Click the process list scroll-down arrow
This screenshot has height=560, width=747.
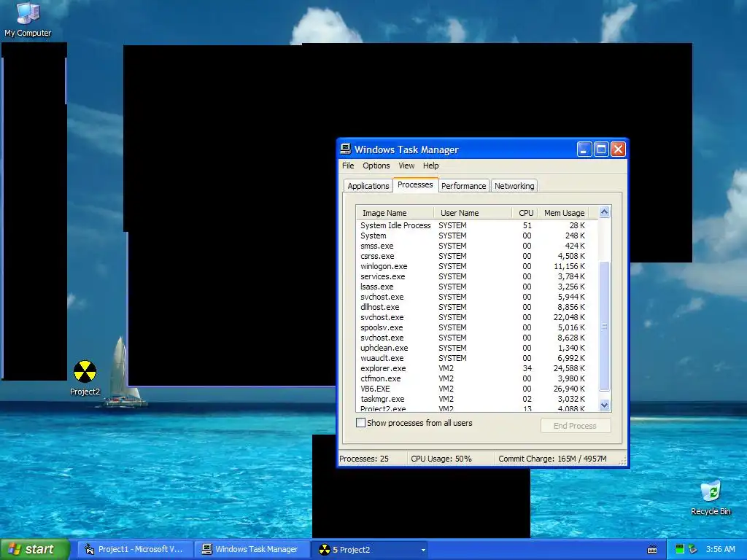[604, 405]
